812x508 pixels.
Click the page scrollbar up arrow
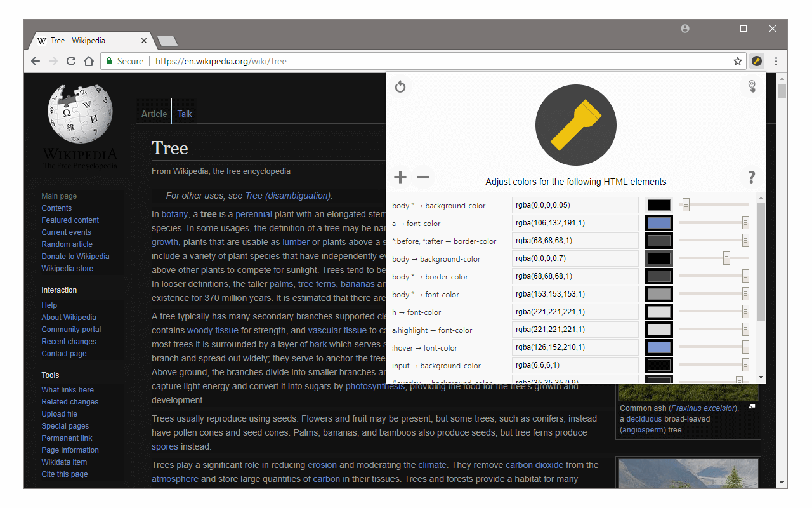click(782, 78)
